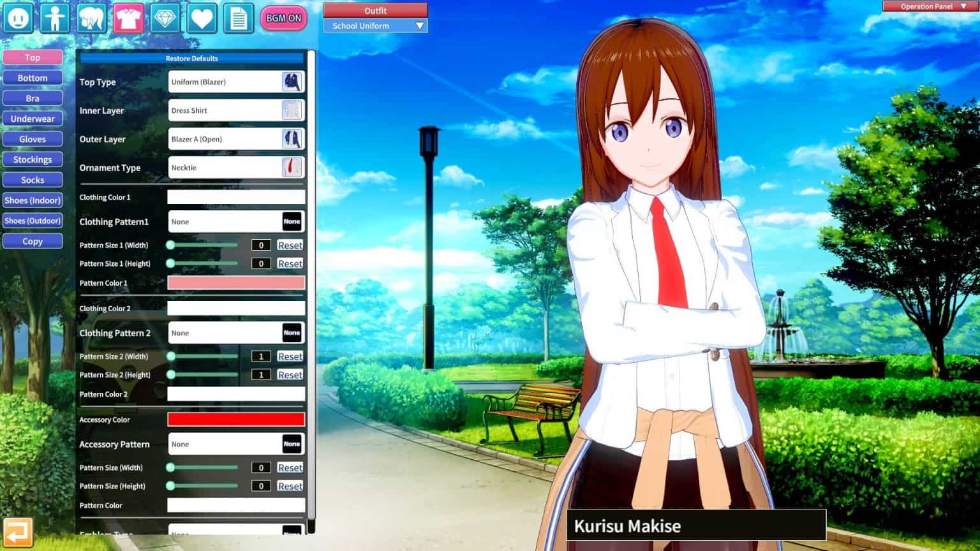Open the Face editor tab

pyautogui.click(x=19, y=18)
